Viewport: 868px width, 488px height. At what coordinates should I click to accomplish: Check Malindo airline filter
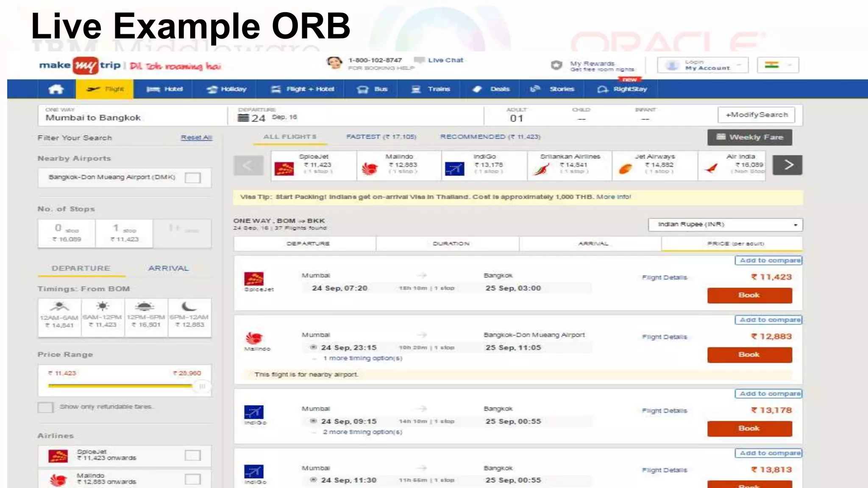(x=192, y=479)
